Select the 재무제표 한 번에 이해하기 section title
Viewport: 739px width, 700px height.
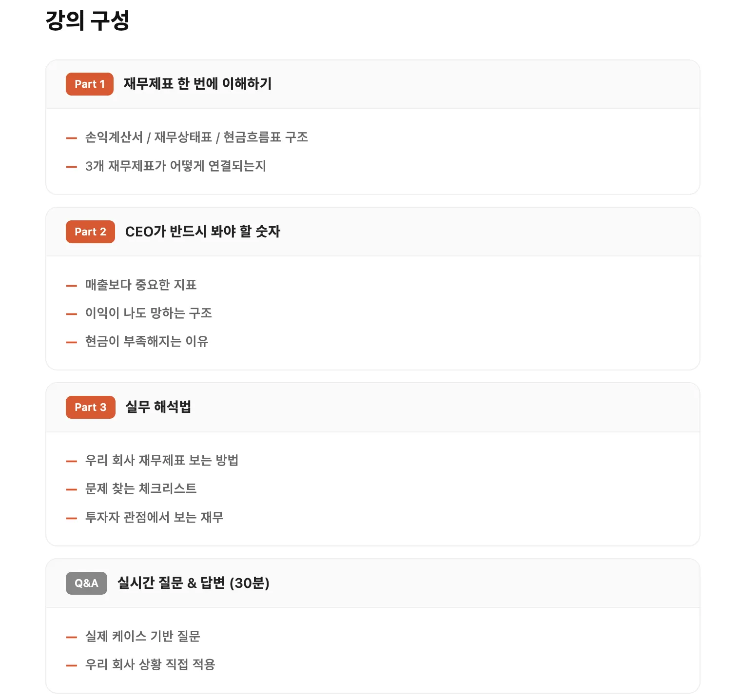point(197,84)
